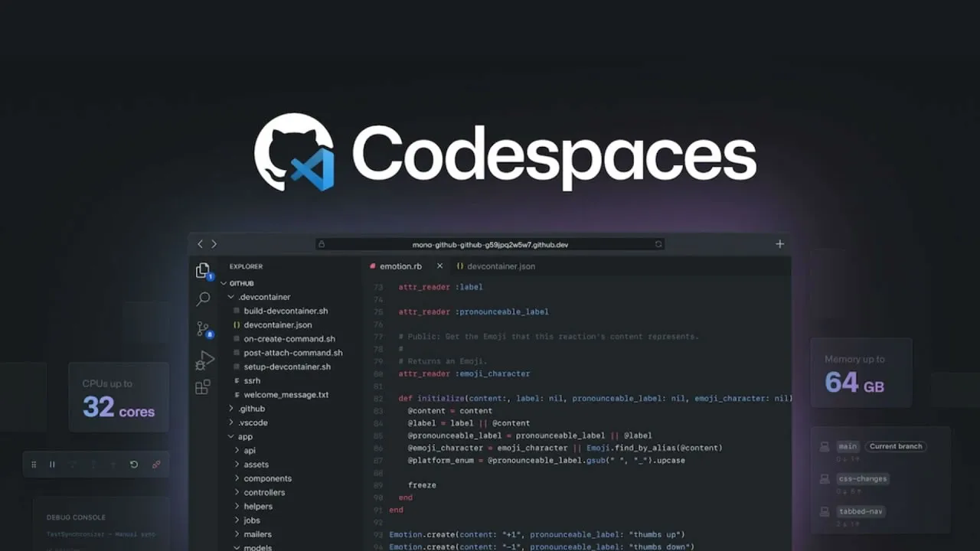Screen dimensions: 980x551
Task: Pause debugging in floating debug toolbar
Action: point(52,465)
